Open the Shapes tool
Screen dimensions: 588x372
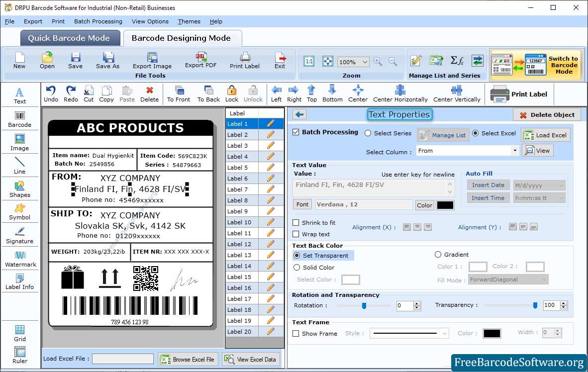tap(19, 189)
